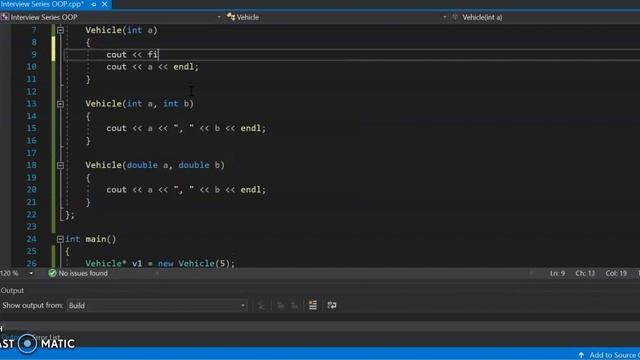The height and width of the screenshot is (360, 640).
Task: Collapse the int main() function block
Action: pyautogui.click(x=60, y=239)
